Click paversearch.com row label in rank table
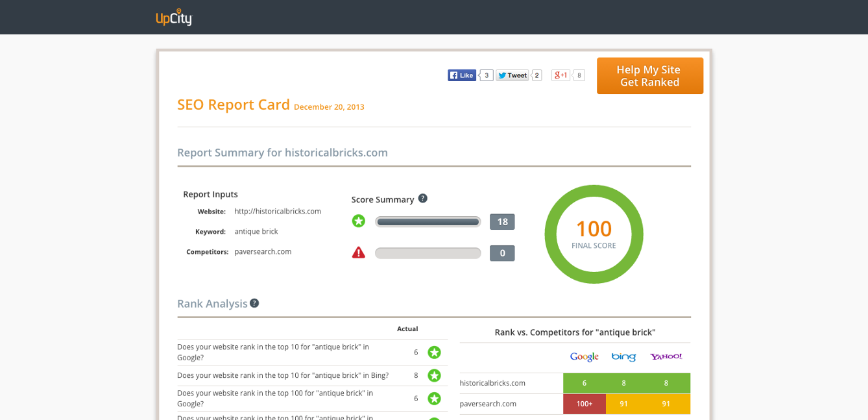 488,404
